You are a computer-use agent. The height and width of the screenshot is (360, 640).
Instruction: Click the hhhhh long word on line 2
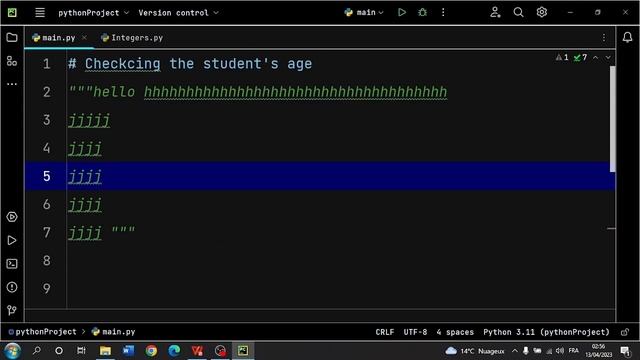click(296, 92)
